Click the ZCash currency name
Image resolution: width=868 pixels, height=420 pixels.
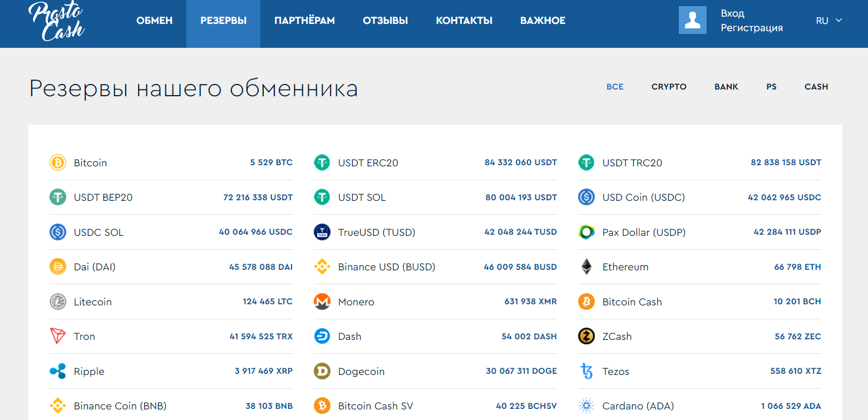tap(617, 337)
